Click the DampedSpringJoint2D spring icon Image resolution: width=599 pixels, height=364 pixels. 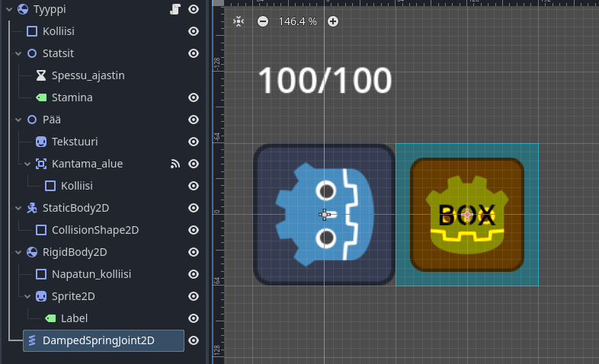[31, 340]
